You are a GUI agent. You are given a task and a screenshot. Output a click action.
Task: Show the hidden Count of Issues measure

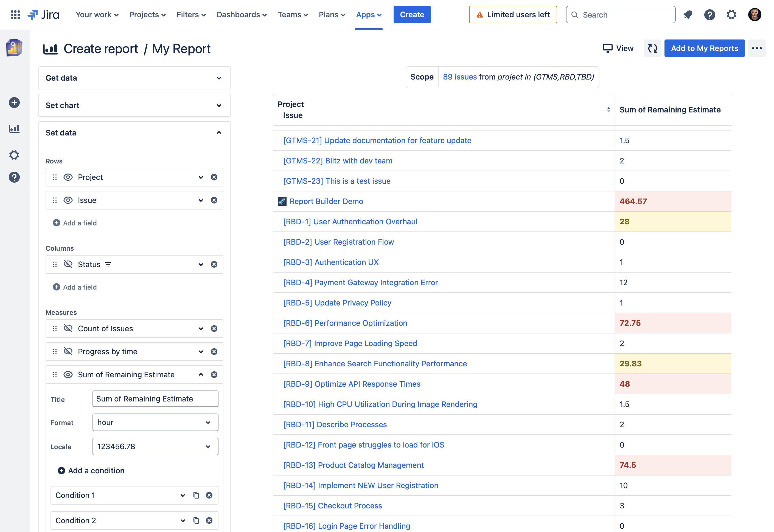pos(68,328)
